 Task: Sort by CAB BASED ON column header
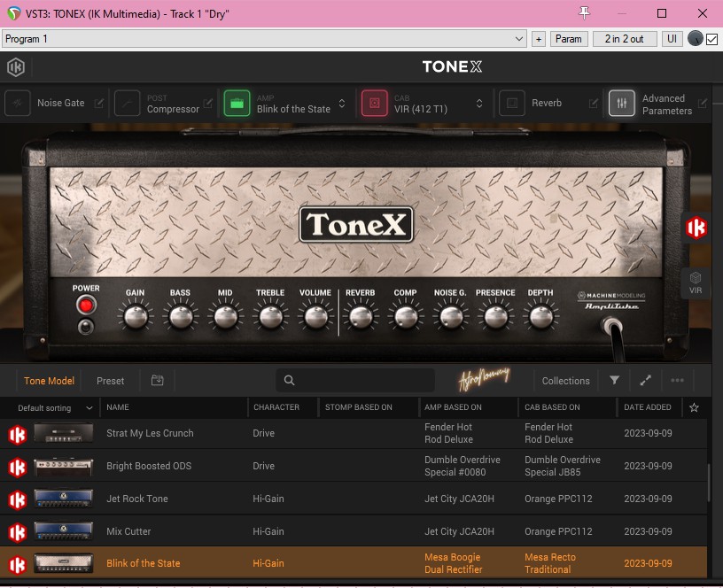point(552,407)
